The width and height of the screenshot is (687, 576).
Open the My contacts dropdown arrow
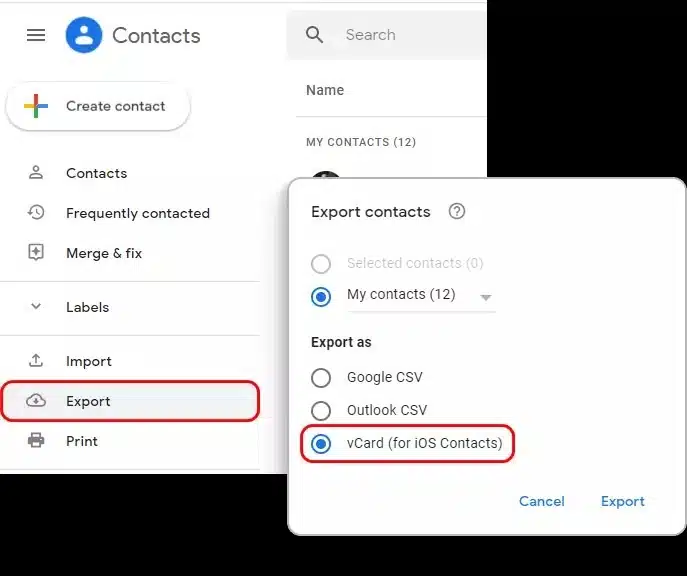pyautogui.click(x=486, y=297)
